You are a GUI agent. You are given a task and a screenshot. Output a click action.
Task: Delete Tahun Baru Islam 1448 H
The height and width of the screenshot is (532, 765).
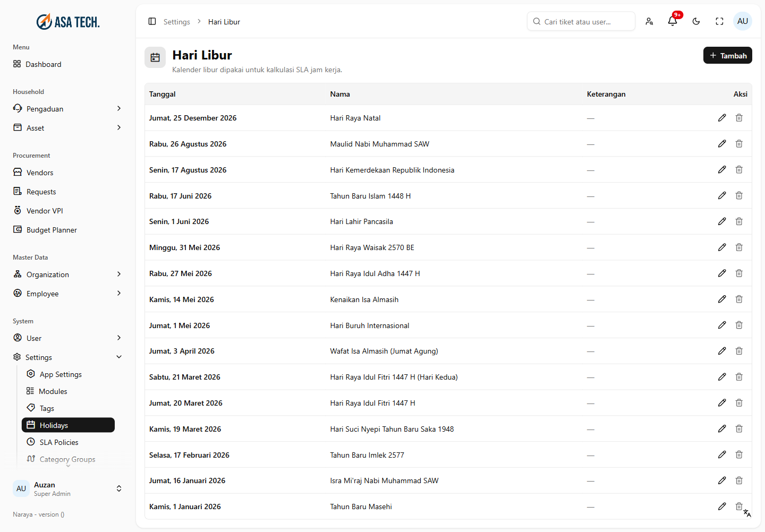click(x=739, y=196)
